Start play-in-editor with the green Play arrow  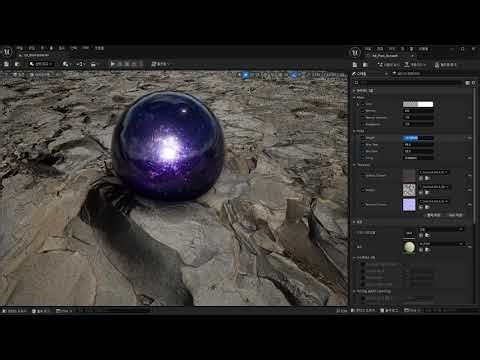pyautogui.click(x=113, y=64)
